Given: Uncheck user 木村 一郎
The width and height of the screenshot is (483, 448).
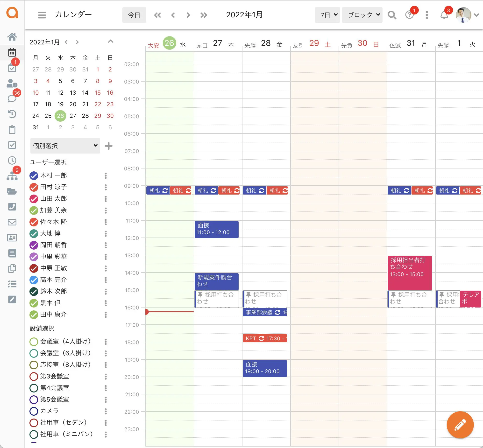Looking at the screenshot, I should [x=34, y=175].
